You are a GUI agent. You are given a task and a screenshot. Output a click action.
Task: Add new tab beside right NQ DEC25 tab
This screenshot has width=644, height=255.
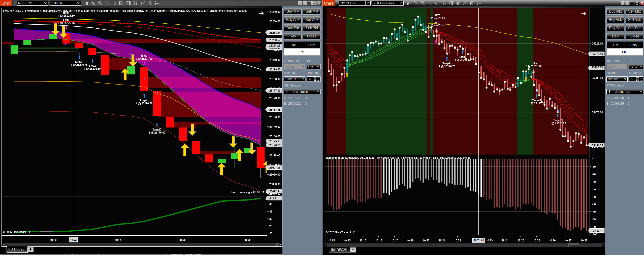[x=353, y=250]
